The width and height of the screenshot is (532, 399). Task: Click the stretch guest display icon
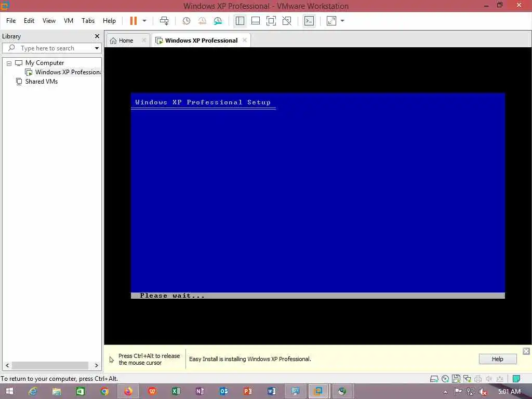(x=331, y=21)
